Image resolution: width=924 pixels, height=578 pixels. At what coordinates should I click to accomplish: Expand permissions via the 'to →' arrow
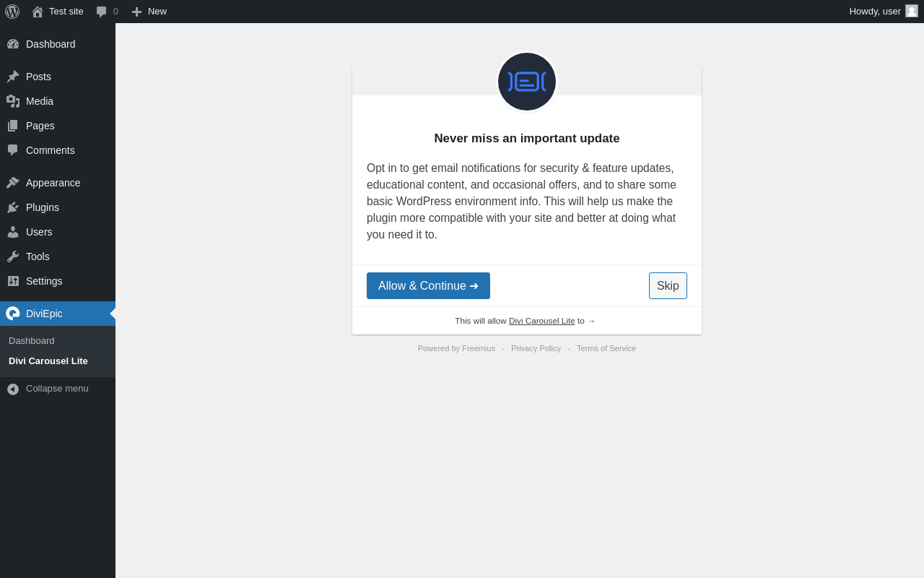point(586,321)
